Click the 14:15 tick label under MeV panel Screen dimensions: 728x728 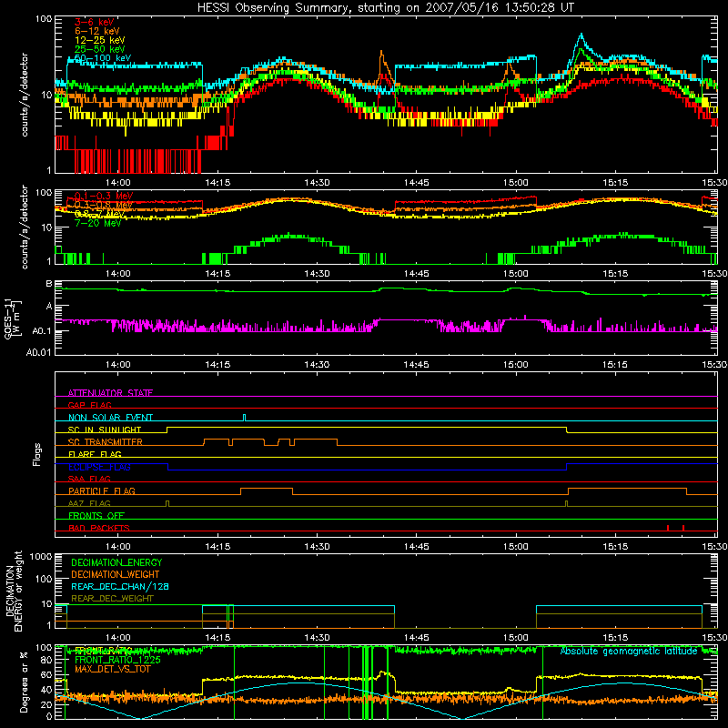click(x=217, y=274)
